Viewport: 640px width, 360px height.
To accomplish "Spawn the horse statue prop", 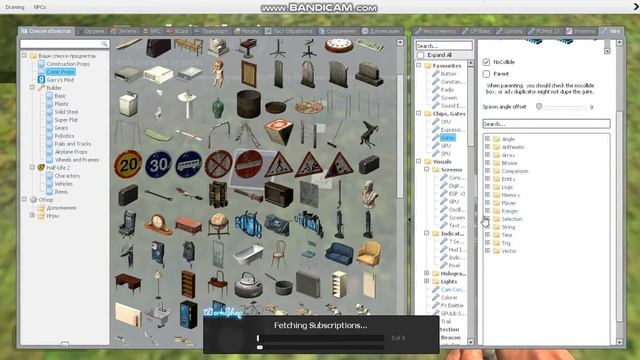I will click(x=369, y=134).
